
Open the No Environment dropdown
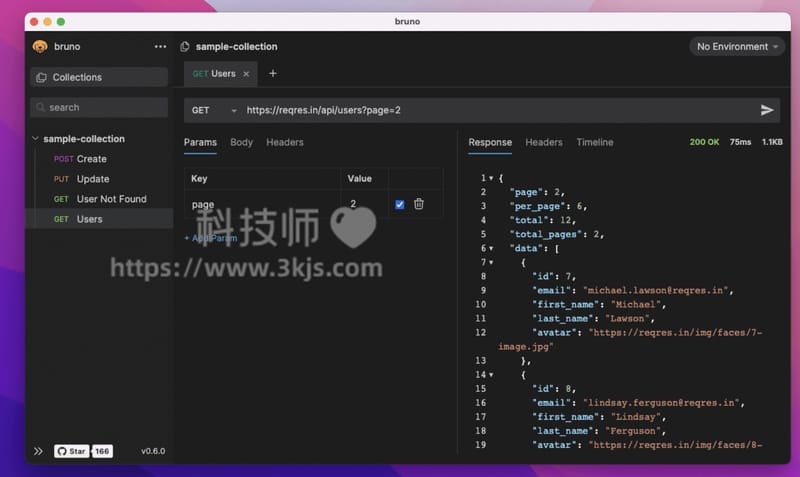tap(737, 46)
